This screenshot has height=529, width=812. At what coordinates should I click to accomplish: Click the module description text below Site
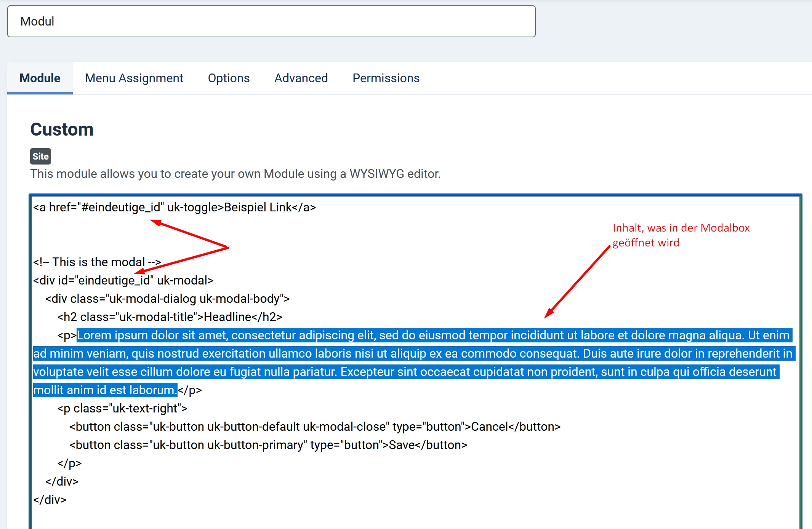coord(235,174)
